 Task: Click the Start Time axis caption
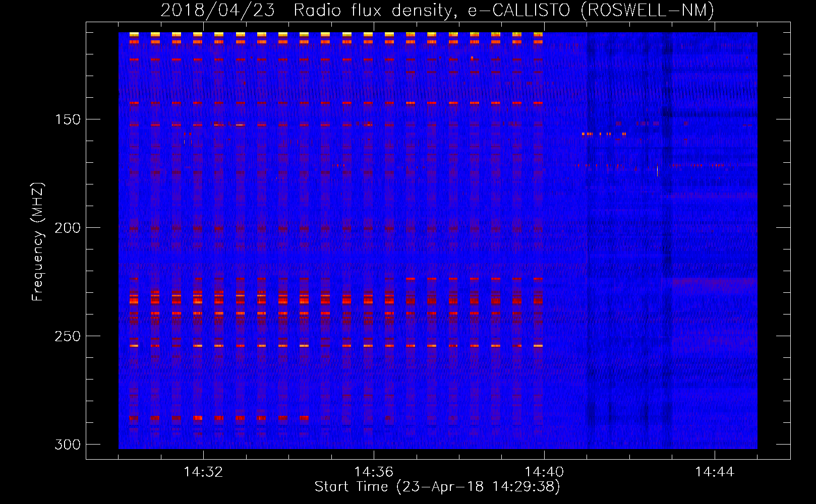click(437, 487)
